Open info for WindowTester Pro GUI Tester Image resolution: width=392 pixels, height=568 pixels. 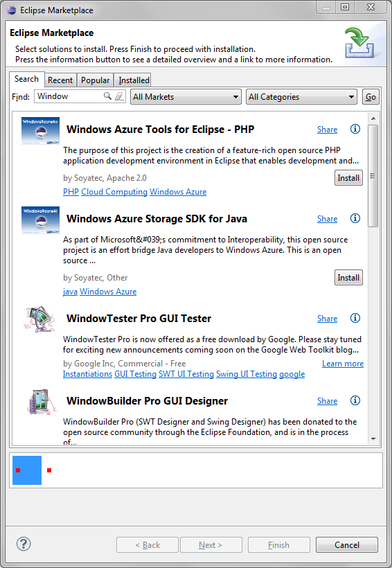point(355,318)
